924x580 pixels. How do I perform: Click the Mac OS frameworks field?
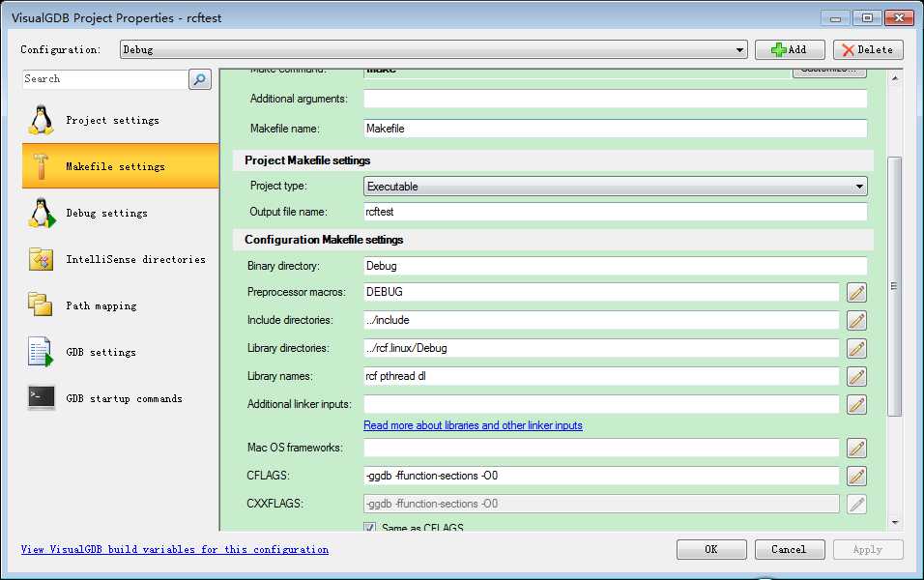[x=601, y=448]
